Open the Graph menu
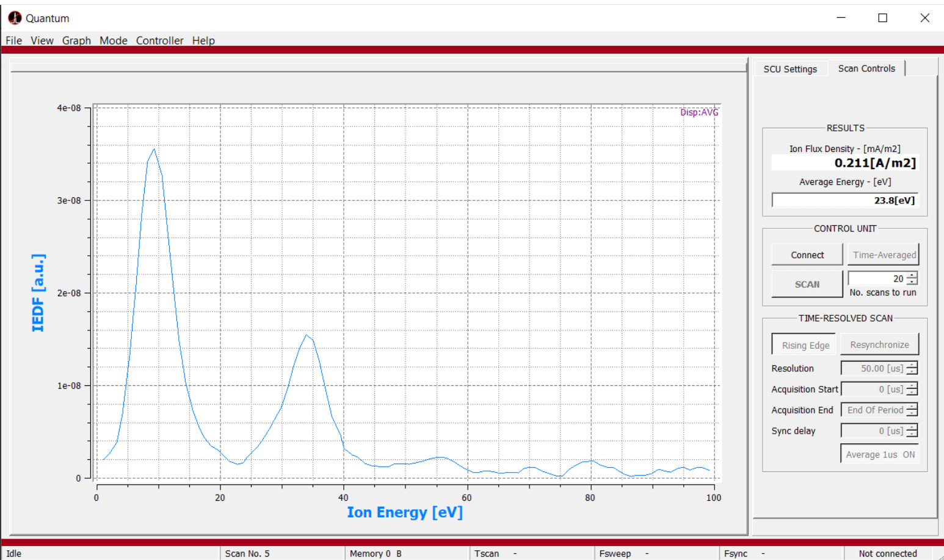The width and height of the screenshot is (944, 560). pos(76,40)
